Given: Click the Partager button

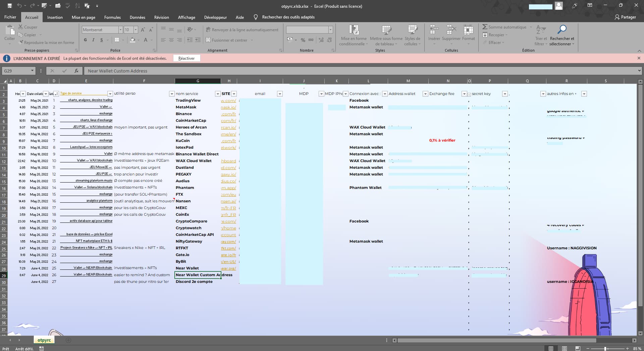Looking at the screenshot, I should point(625,17).
